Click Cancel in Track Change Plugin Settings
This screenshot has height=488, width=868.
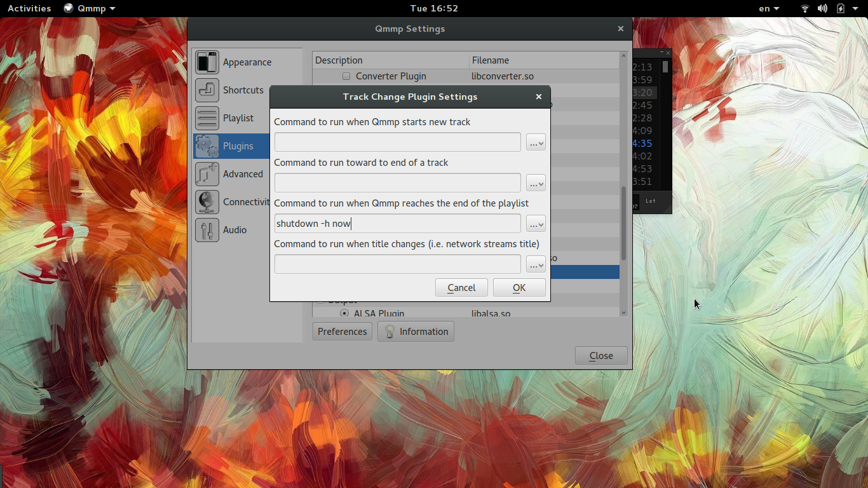pos(461,288)
